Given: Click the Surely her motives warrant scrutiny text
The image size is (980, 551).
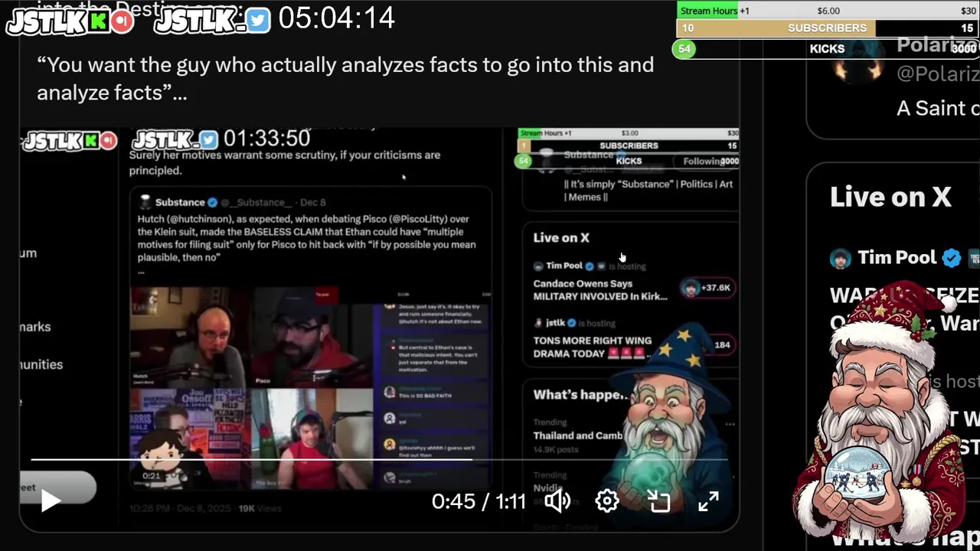Looking at the screenshot, I should pos(284,162).
